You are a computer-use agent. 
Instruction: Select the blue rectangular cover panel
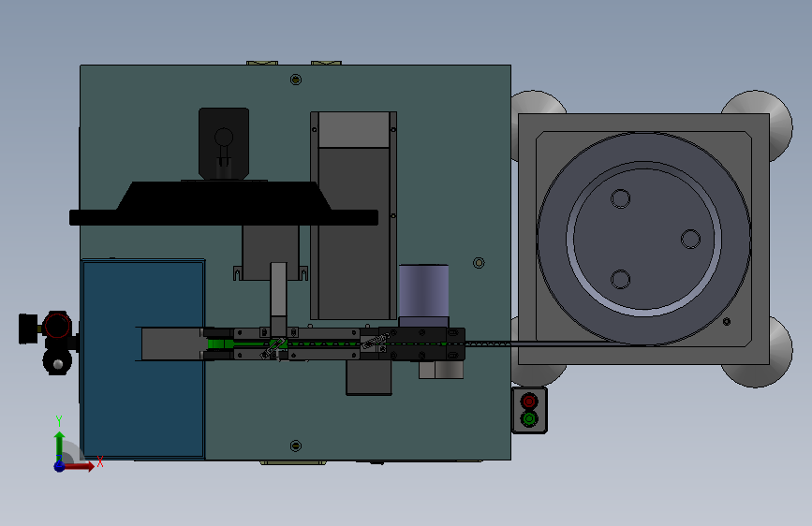(143, 358)
